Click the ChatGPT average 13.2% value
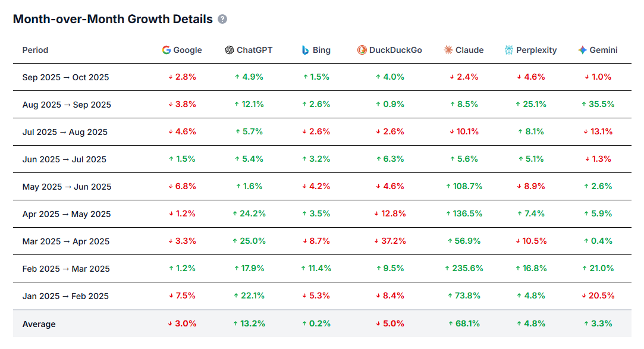Viewport: 644px width, 349px height. pos(249,323)
